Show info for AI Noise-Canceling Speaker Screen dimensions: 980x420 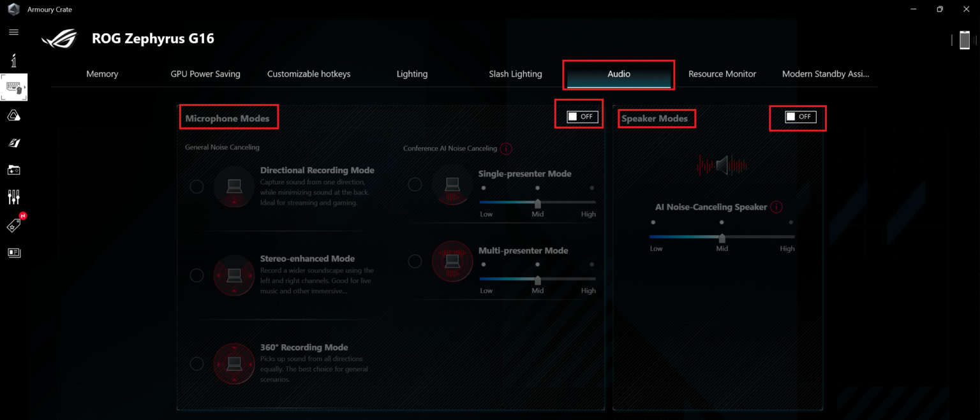[776, 207]
